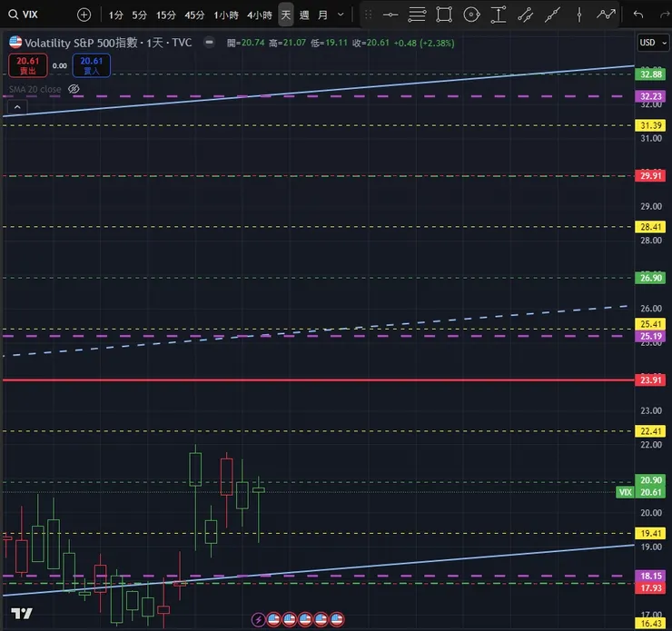This screenshot has width=672, height=631.
Task: Open the USD currency dropdown
Action: (653, 43)
